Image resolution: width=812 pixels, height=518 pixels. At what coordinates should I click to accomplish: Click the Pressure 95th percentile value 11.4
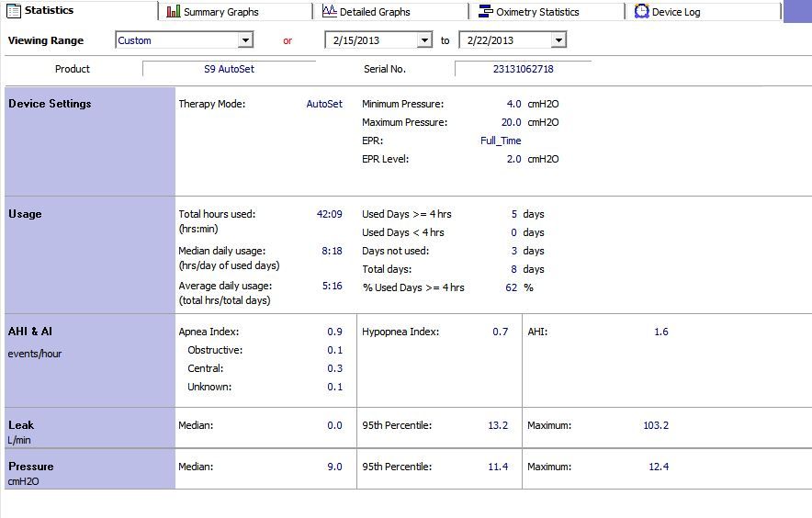click(x=498, y=467)
